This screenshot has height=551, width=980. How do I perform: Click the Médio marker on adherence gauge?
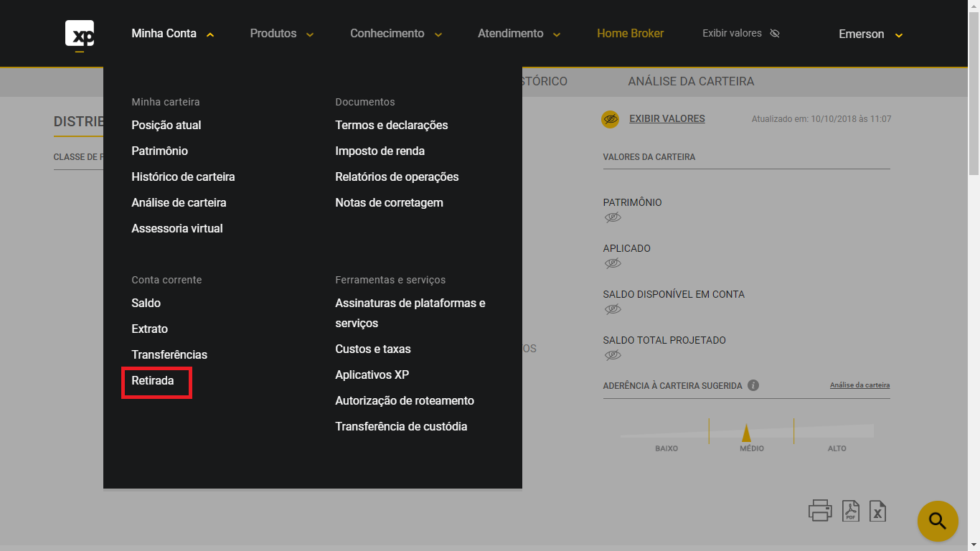click(746, 433)
